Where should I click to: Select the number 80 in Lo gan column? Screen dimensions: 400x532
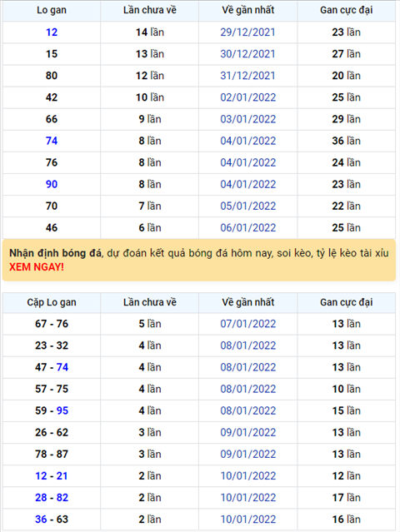pos(52,76)
